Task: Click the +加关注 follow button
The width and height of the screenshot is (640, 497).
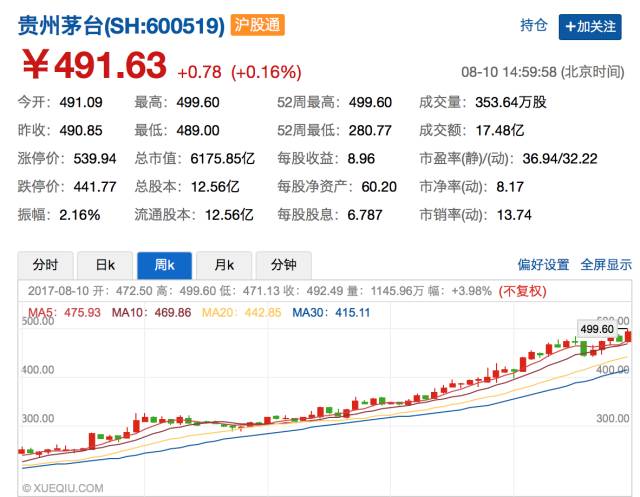Action: 589,26
